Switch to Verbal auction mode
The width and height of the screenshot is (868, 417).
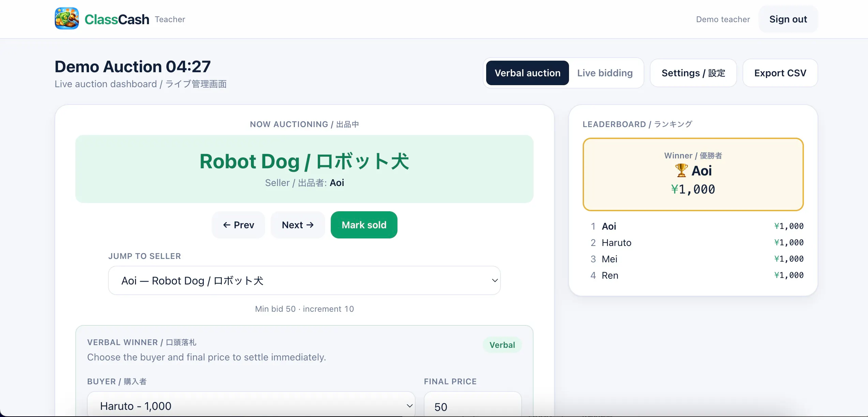(x=527, y=73)
